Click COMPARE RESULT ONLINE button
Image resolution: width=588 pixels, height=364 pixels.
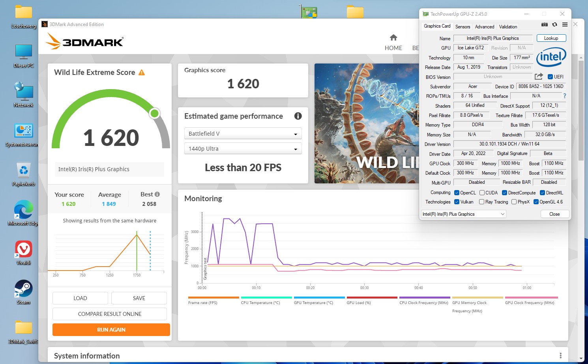pos(110,314)
